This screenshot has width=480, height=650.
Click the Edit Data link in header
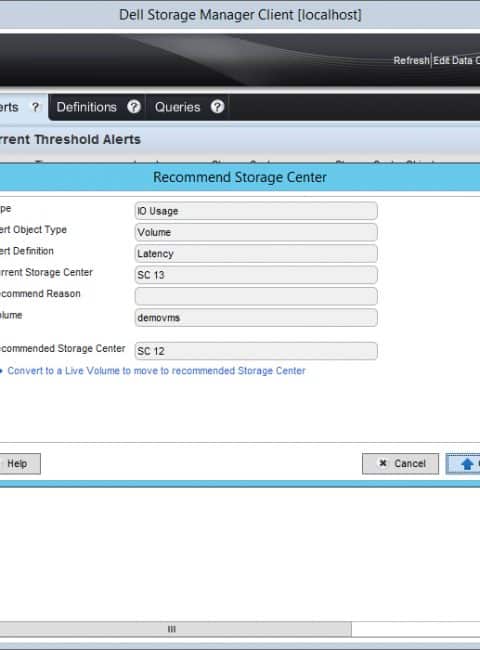[x=456, y=61]
